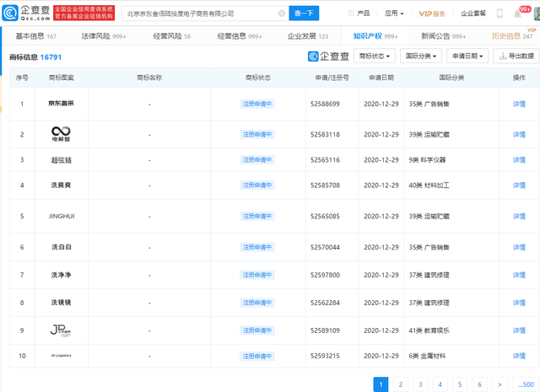Switch to the 经营信息 tab
Viewport: 540px width, 392px height.
coord(240,35)
